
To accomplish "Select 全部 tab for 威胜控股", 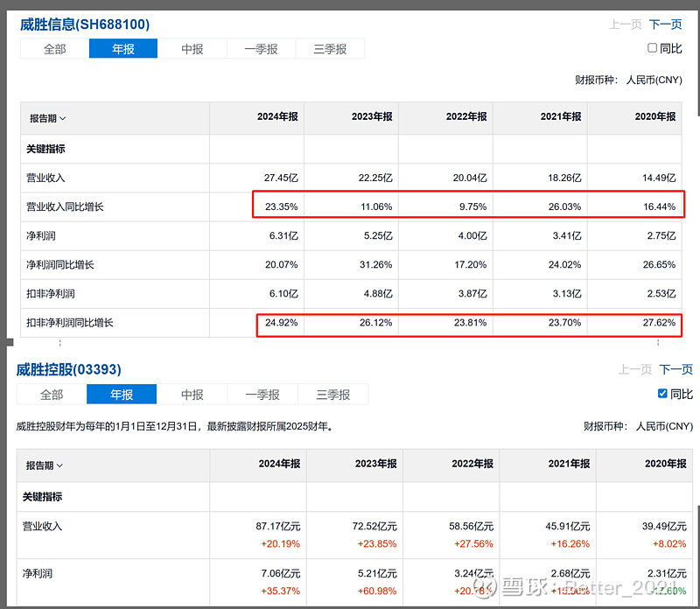I will pyautogui.click(x=52, y=395).
